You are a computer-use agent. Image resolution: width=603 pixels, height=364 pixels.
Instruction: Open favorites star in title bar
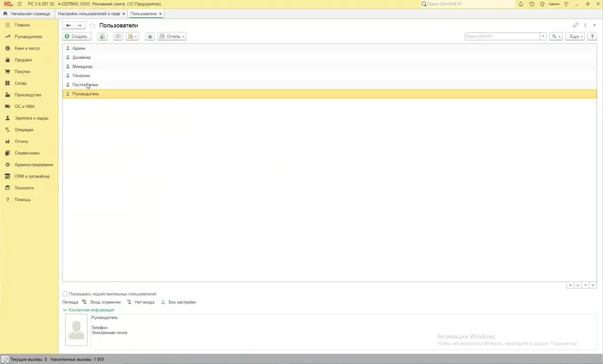[542, 4]
